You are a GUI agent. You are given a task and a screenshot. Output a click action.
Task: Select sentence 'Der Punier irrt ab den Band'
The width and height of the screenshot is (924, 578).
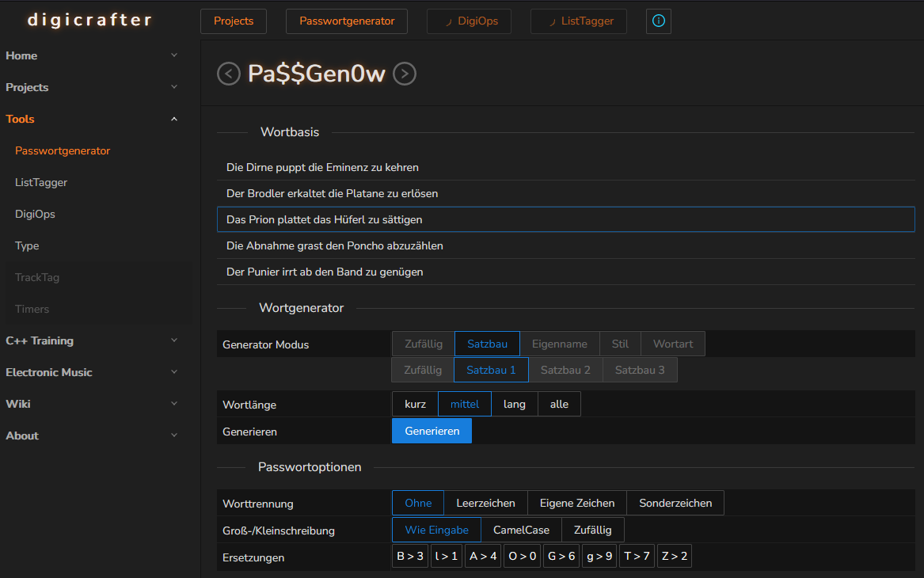point(565,272)
